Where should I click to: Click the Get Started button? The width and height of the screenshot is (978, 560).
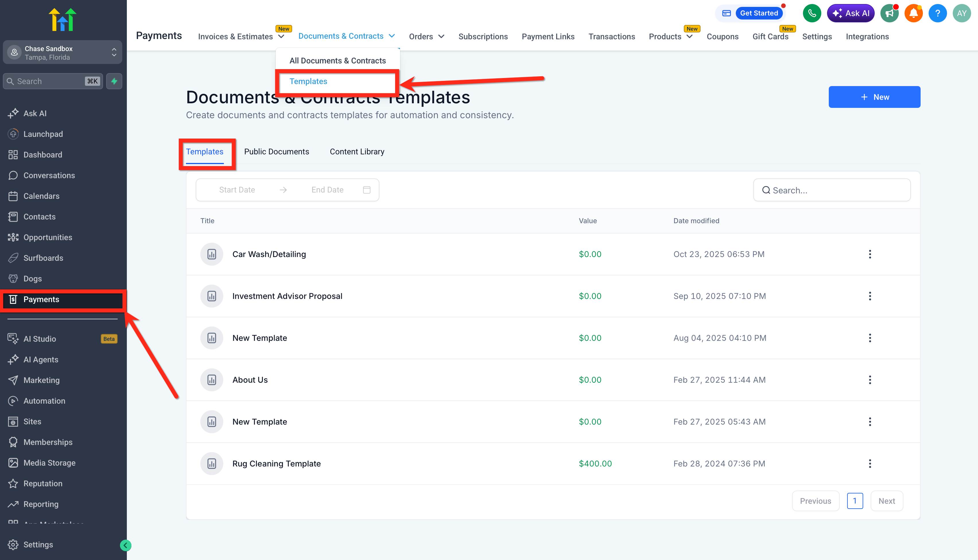pyautogui.click(x=758, y=13)
